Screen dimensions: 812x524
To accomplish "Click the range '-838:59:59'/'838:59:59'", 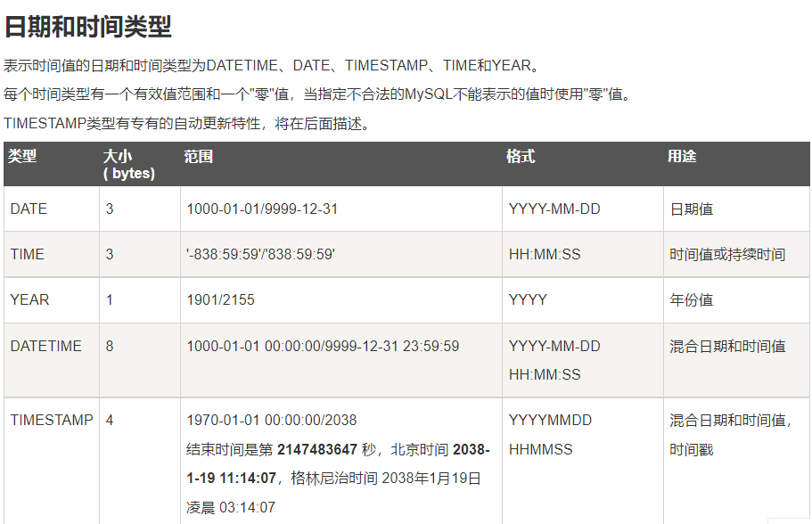I will (x=260, y=254).
